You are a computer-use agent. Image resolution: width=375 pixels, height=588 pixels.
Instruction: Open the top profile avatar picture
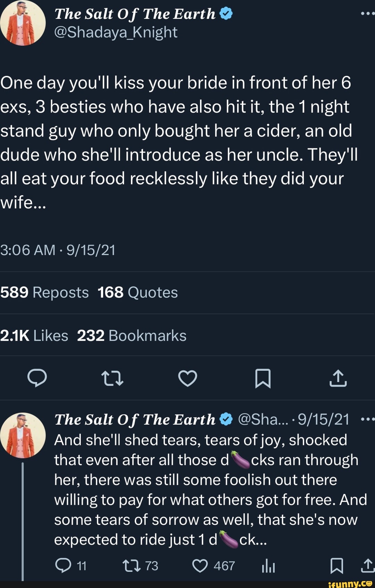(23, 23)
